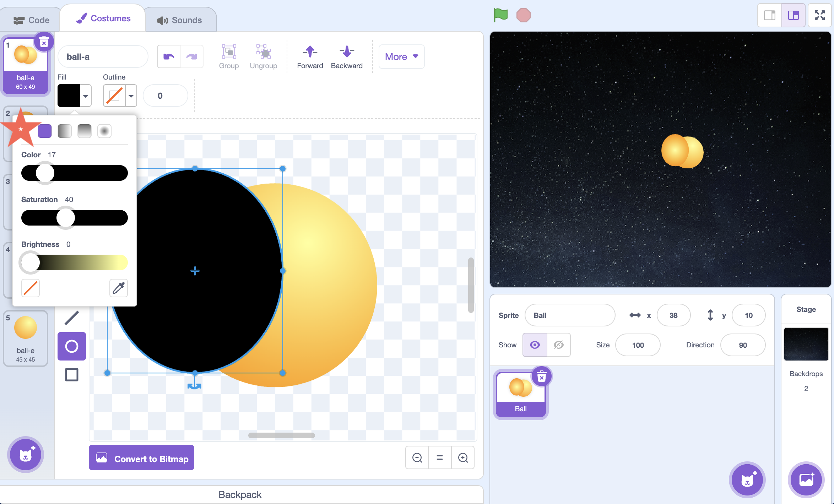Image resolution: width=834 pixels, height=504 pixels.
Task: Select the radial gradient fill style
Action: click(104, 131)
